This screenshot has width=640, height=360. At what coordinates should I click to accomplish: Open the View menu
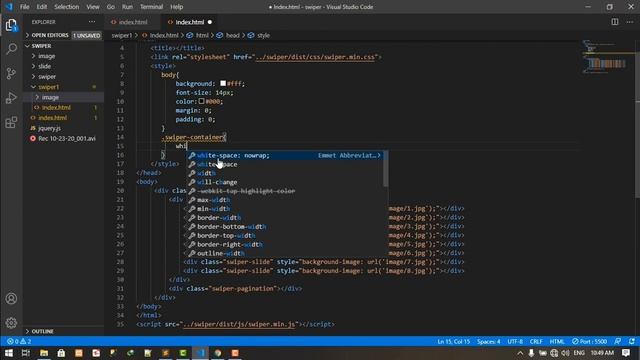(x=93, y=7)
